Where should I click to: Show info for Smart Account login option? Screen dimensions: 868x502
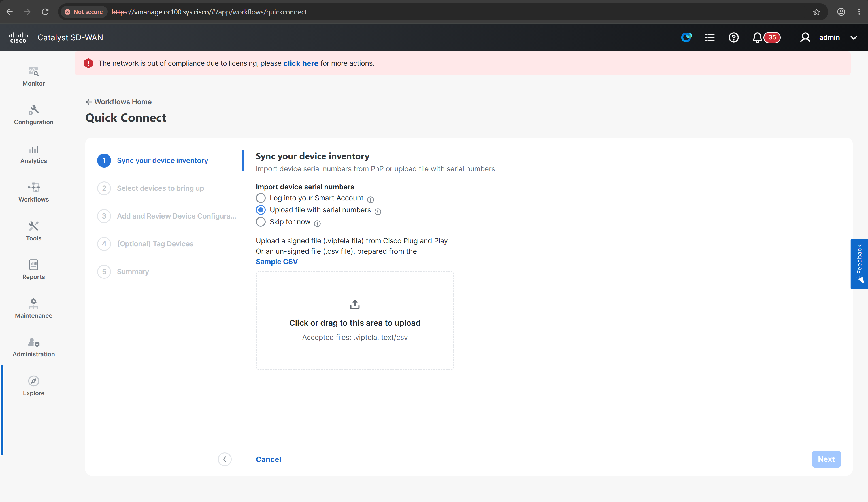point(371,200)
